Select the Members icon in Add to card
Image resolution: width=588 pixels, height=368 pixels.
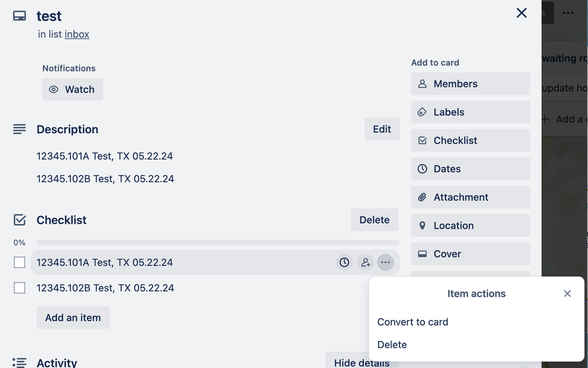(x=422, y=84)
